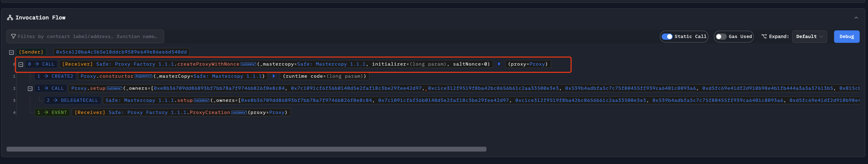Screen dimensions: 868x164
Task: Click the return arrow after saltNonce=0
Action: tap(499, 64)
